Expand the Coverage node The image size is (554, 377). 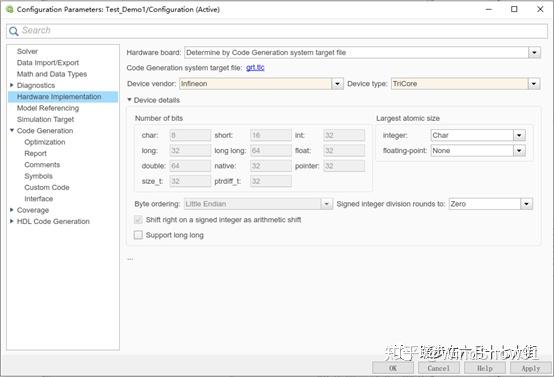pyautogui.click(x=12, y=210)
